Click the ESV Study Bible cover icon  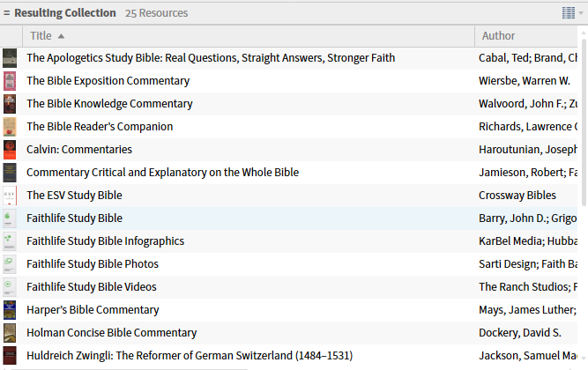tap(10, 196)
